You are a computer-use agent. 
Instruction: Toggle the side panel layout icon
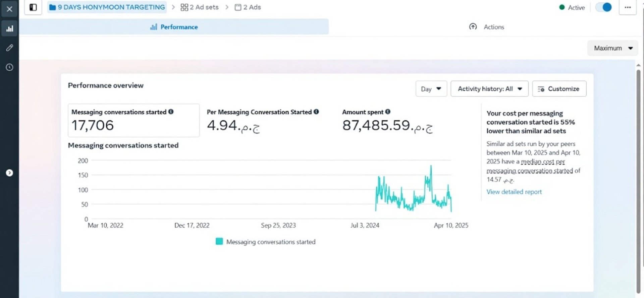click(33, 7)
